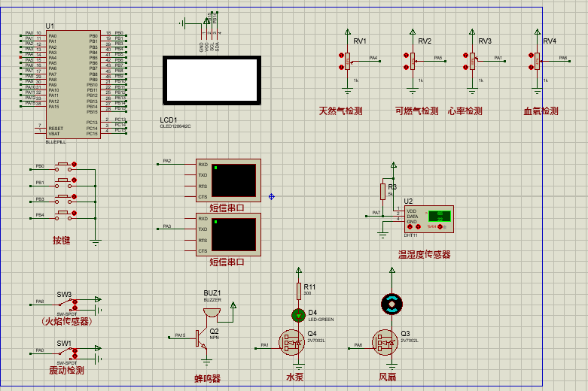588x391 pixels.
Task: Toggle the push button wired to PB4
Action: click(x=75, y=214)
